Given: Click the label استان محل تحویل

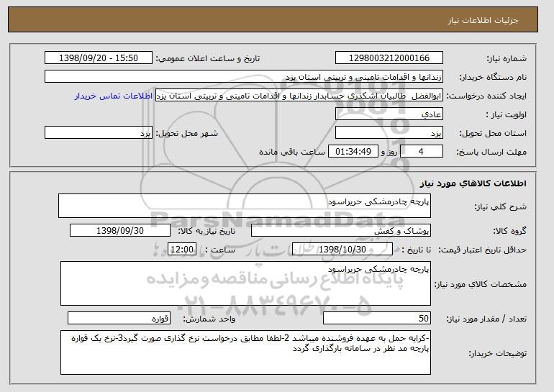Looking at the screenshot, I should click(x=493, y=133).
